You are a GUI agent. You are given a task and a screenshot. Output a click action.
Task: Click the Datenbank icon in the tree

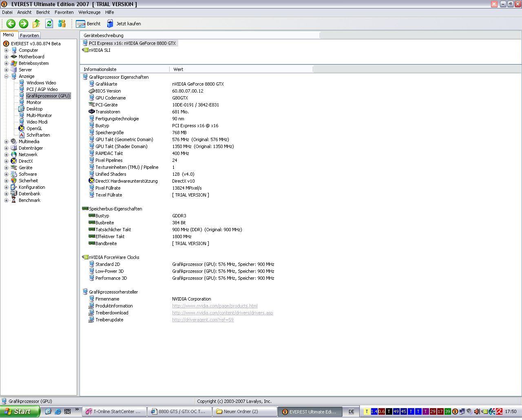[13, 194]
